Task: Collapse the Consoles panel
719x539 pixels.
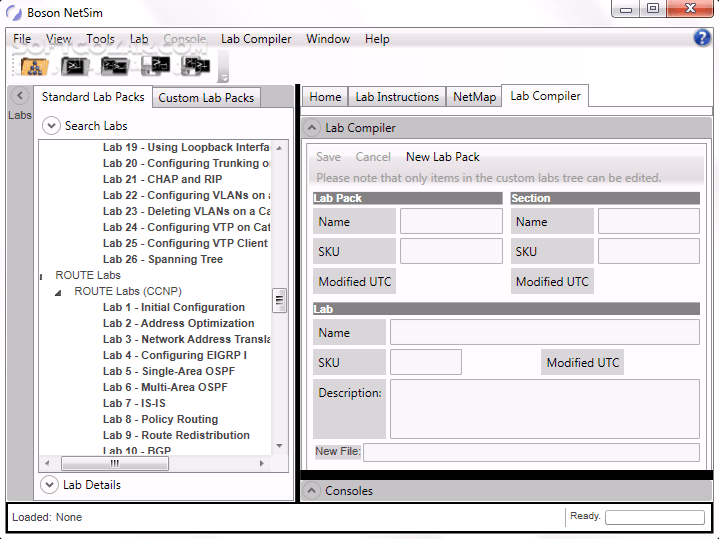Action: tap(312, 490)
